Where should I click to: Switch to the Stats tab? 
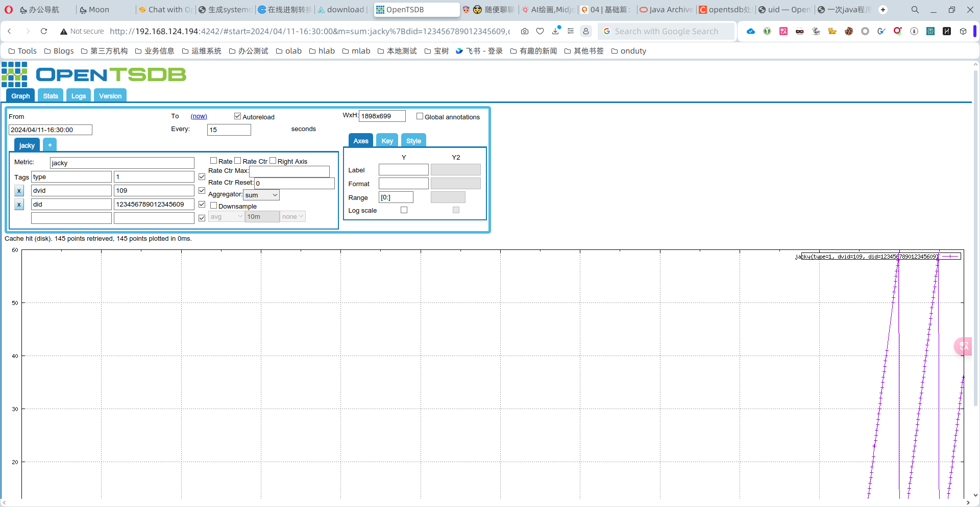tap(51, 96)
